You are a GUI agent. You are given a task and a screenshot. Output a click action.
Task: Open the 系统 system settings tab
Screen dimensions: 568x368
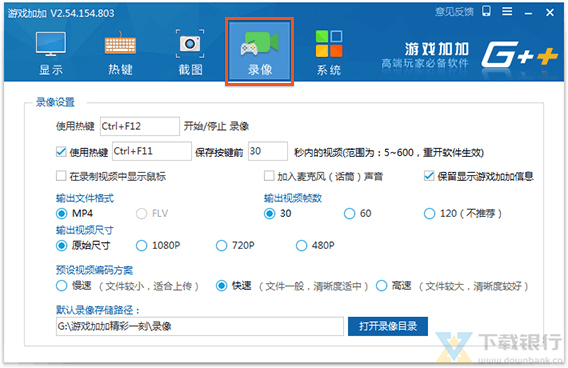tap(329, 53)
